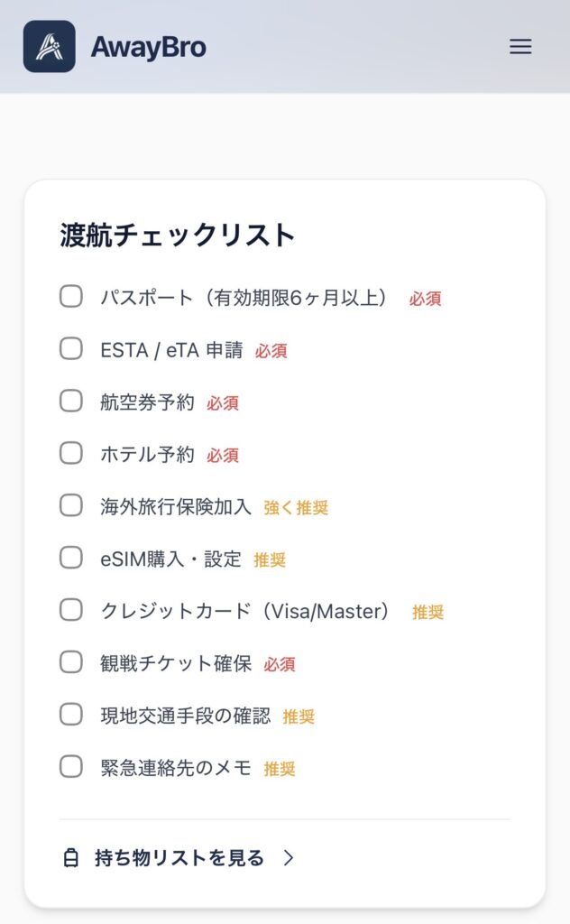Click the AwayBro brand name

[x=148, y=47]
